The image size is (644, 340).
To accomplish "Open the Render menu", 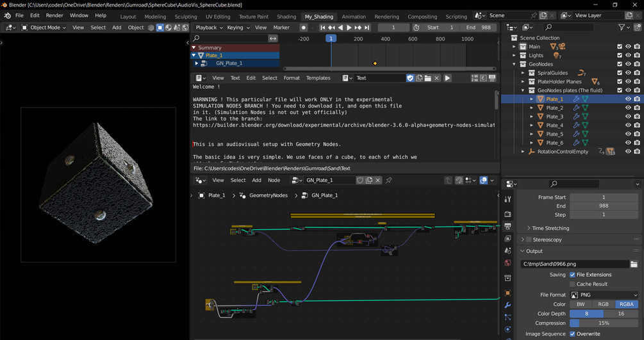I will (54, 15).
